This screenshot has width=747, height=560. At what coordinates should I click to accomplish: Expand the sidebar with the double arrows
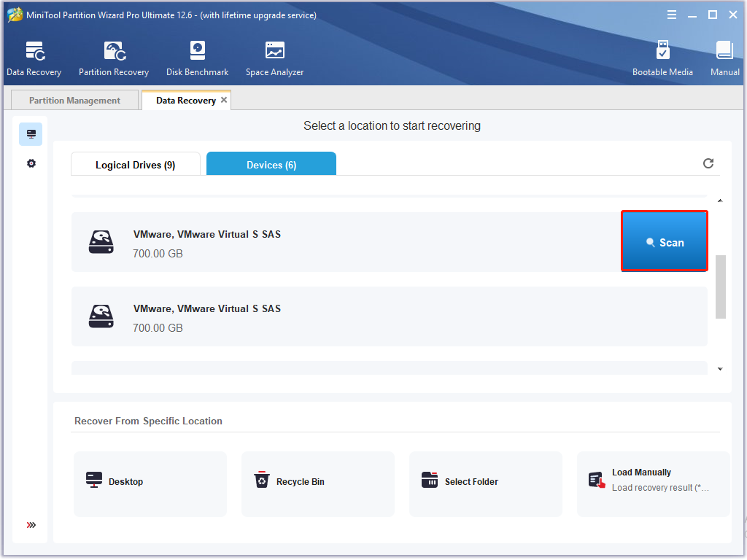click(x=31, y=525)
